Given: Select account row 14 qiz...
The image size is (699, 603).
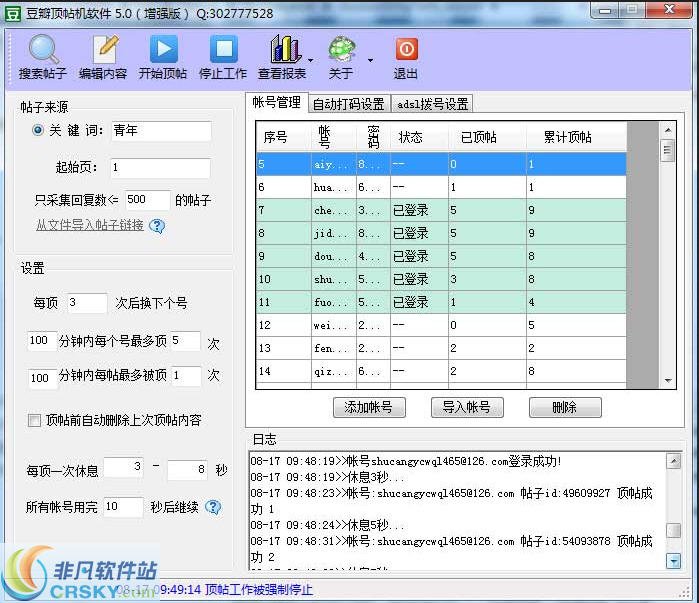Looking at the screenshot, I should tap(441, 371).
